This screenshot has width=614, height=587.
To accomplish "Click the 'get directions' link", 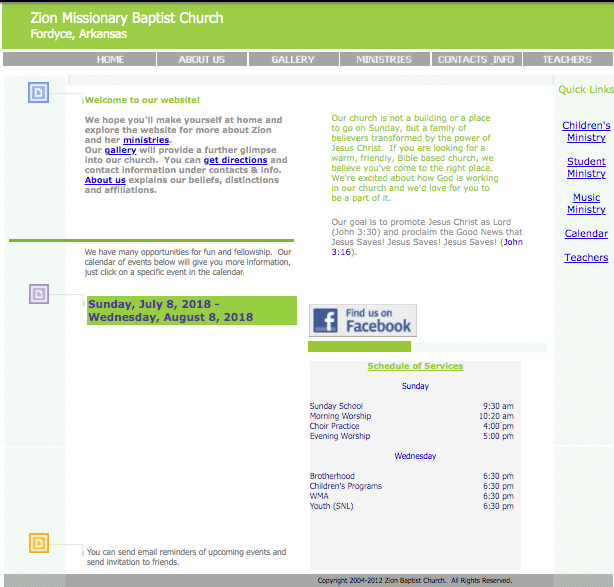I will 235,160.
